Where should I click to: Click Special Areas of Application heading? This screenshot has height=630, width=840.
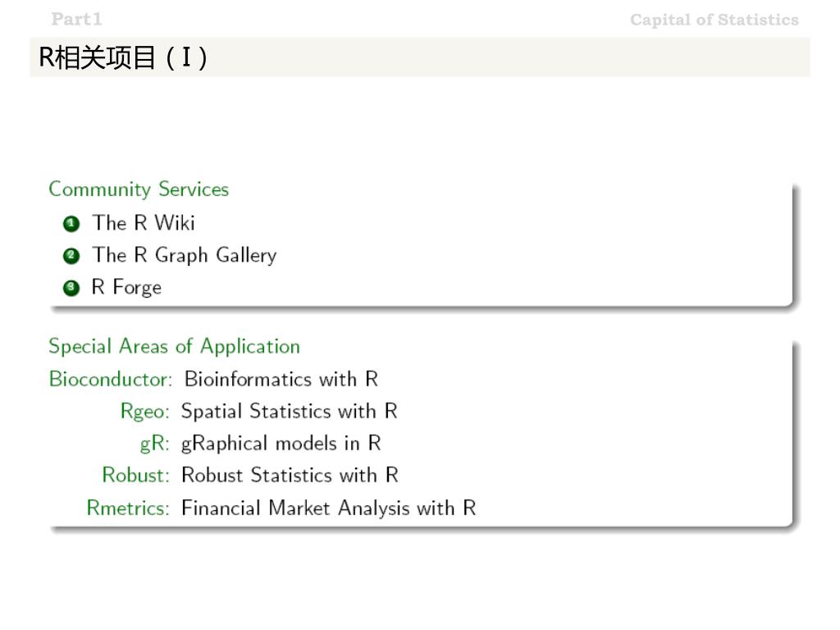click(x=174, y=346)
